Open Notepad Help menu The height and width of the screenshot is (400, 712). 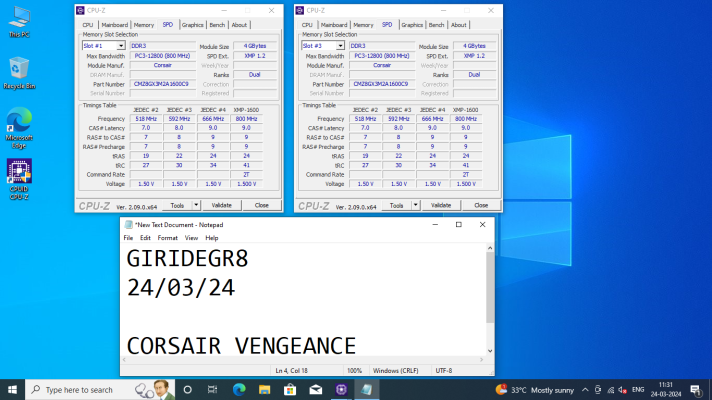(x=212, y=238)
